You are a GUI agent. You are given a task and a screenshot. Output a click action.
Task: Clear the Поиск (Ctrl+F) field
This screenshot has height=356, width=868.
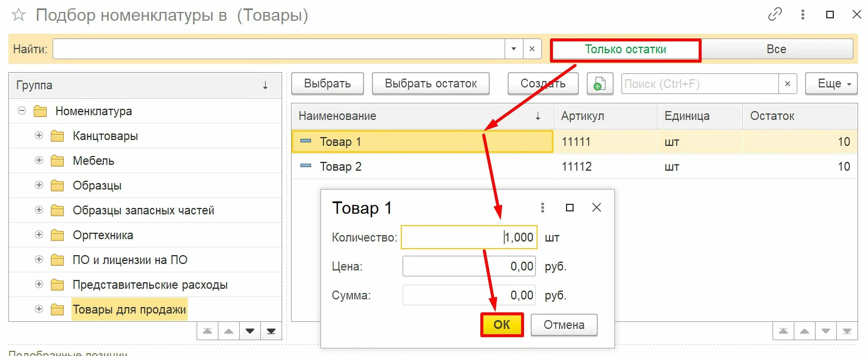(x=787, y=84)
